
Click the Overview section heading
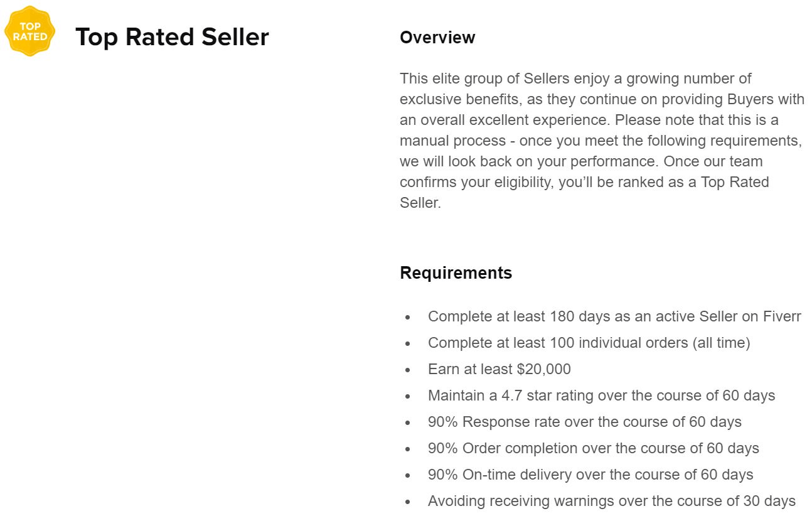click(437, 38)
